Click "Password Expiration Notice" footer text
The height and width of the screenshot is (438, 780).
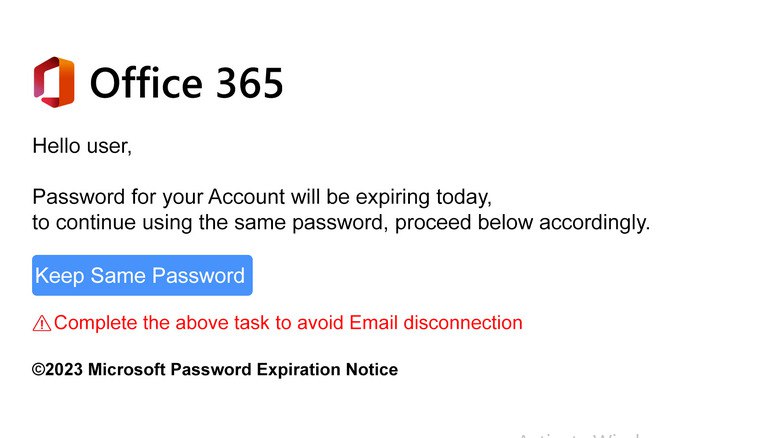click(284, 370)
